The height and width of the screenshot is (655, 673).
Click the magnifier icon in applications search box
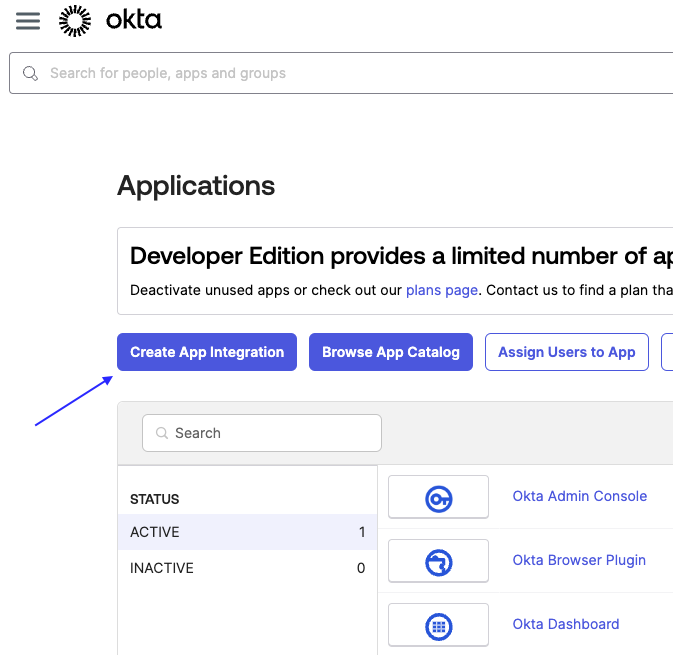pos(162,433)
